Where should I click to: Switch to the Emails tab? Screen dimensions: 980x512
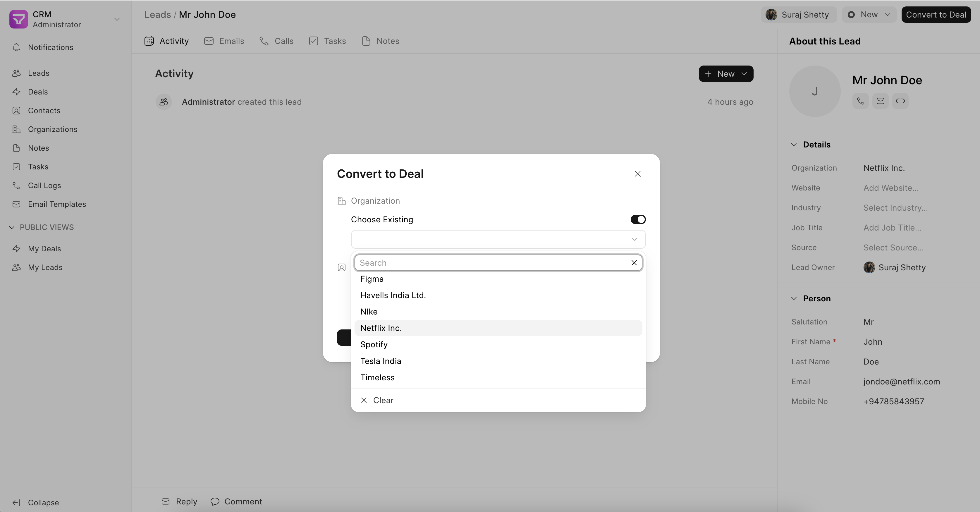(x=224, y=41)
